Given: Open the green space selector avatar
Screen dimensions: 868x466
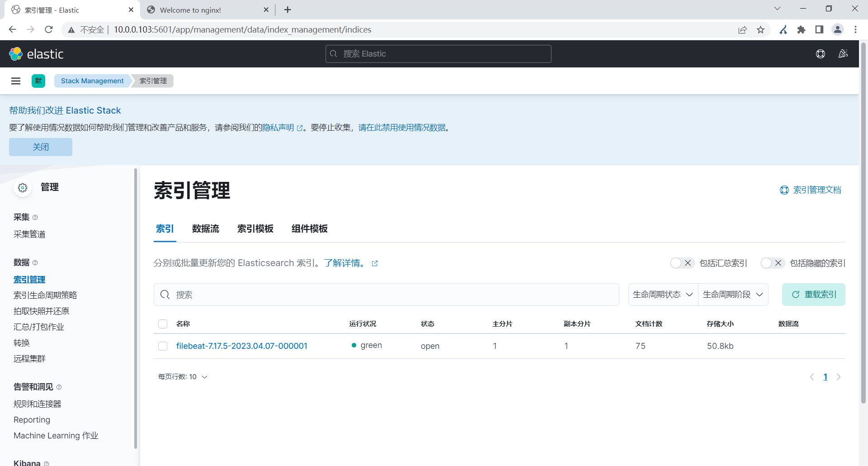Looking at the screenshot, I should [x=38, y=81].
